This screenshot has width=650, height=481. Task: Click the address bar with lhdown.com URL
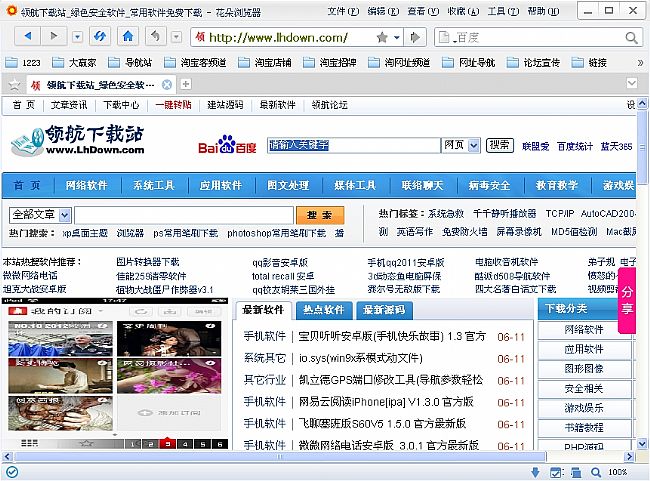282,38
